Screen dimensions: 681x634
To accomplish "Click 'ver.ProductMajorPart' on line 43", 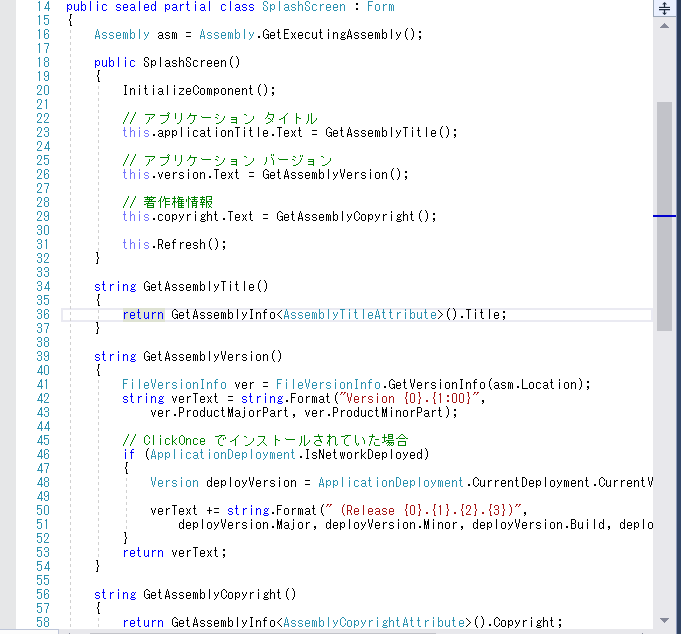I will tap(220, 413).
